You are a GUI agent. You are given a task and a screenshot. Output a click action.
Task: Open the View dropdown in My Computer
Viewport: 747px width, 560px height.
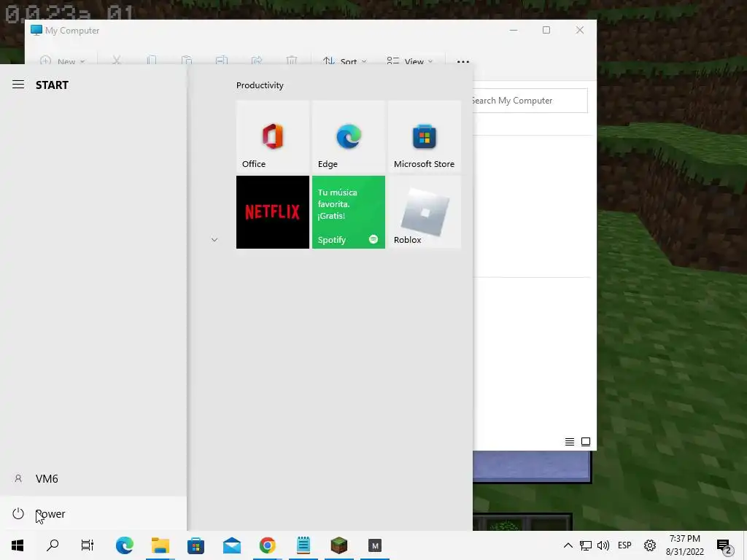pos(410,61)
